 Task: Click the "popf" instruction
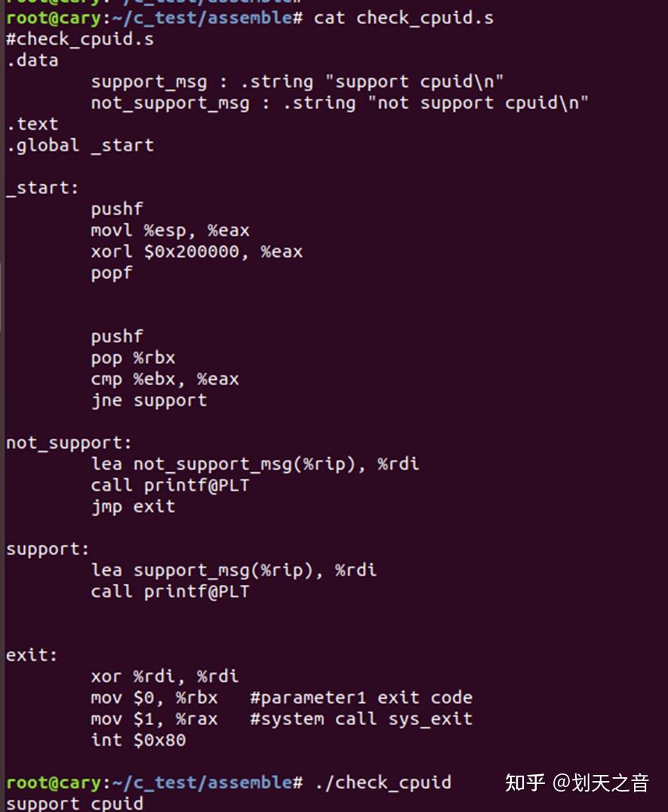coord(112,273)
